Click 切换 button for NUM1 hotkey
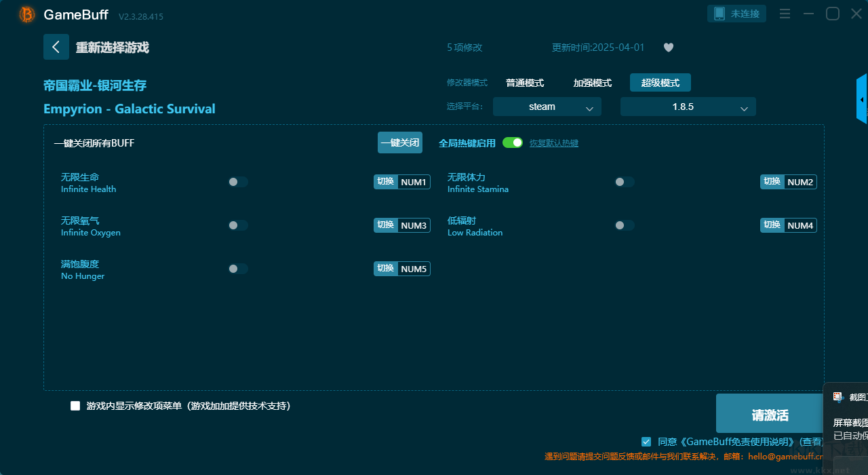 click(386, 182)
